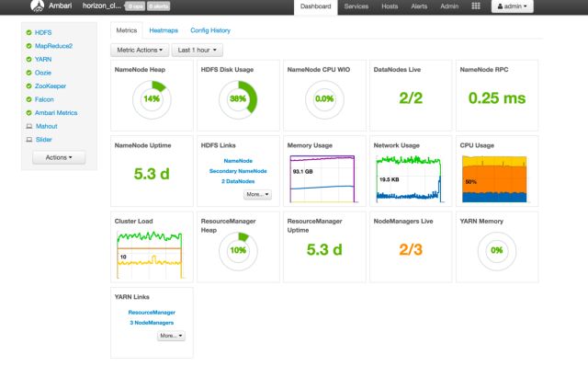Viewport: 588px width, 366px height.
Task: Click the NameNode CPU WIO 0.0% gauge
Action: pos(324,99)
